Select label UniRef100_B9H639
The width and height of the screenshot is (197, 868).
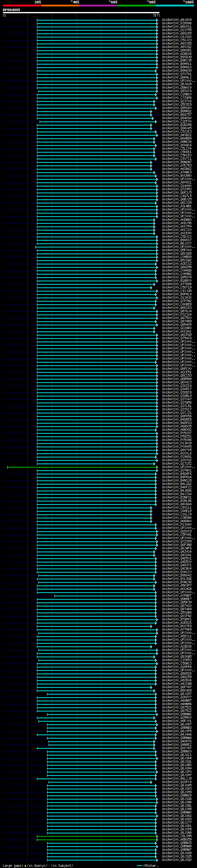point(177,71)
